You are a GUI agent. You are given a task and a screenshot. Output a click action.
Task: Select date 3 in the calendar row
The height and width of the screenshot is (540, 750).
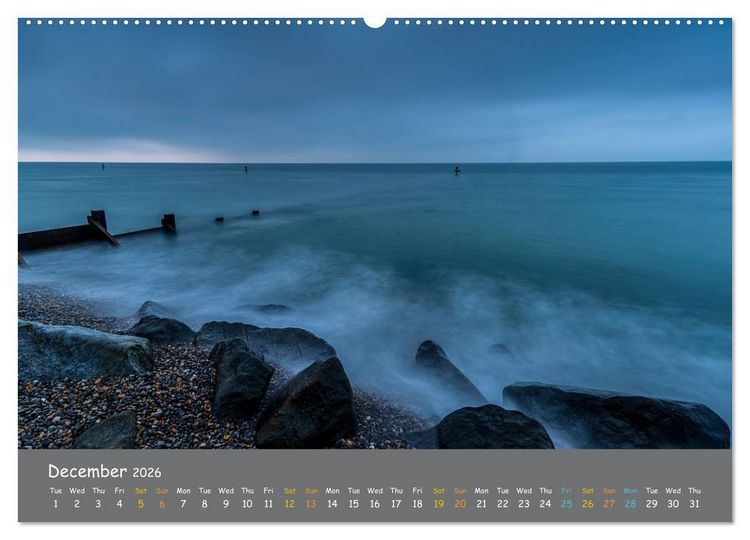98,504
